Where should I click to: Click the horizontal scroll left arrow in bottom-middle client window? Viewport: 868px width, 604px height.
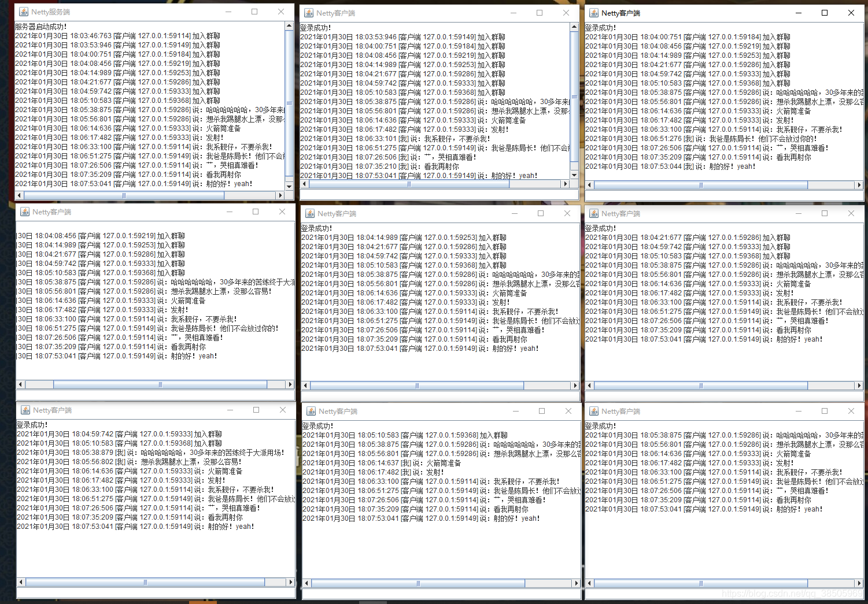[x=306, y=583]
